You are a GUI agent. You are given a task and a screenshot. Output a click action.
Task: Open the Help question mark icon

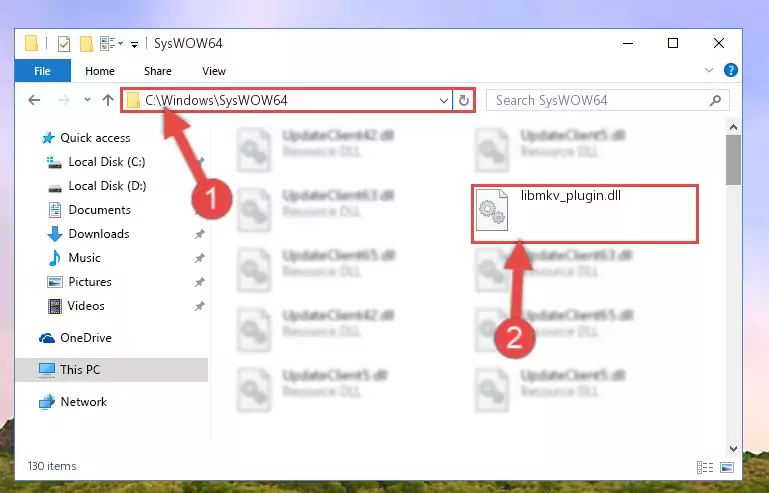coord(731,71)
